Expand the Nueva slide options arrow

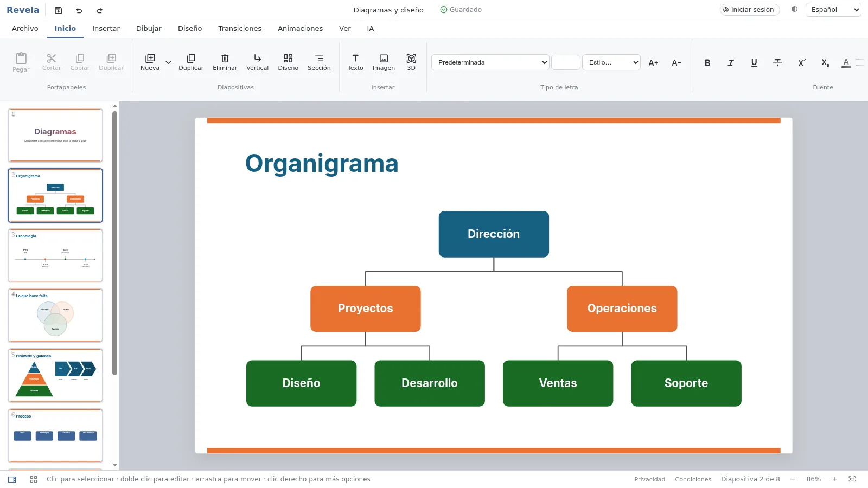point(168,62)
